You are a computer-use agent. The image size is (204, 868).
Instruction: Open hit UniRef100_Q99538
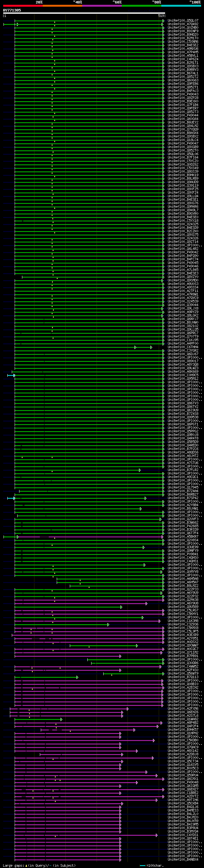click(183, 417)
